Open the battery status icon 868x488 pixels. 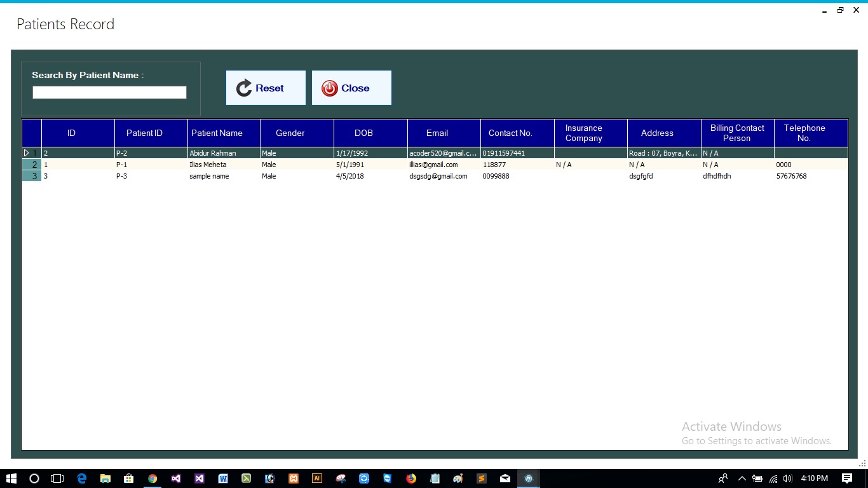[x=757, y=478]
